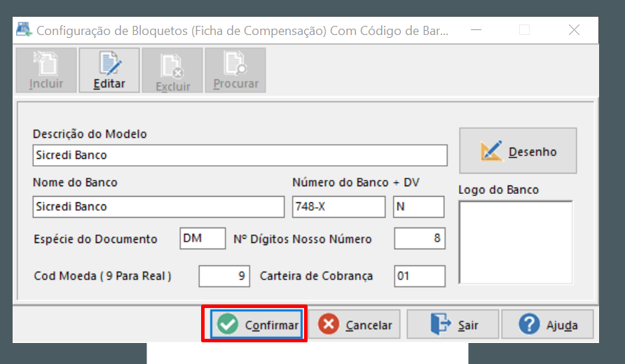Select the bank number field 748-X
This screenshot has height=364, width=625.
coord(339,206)
